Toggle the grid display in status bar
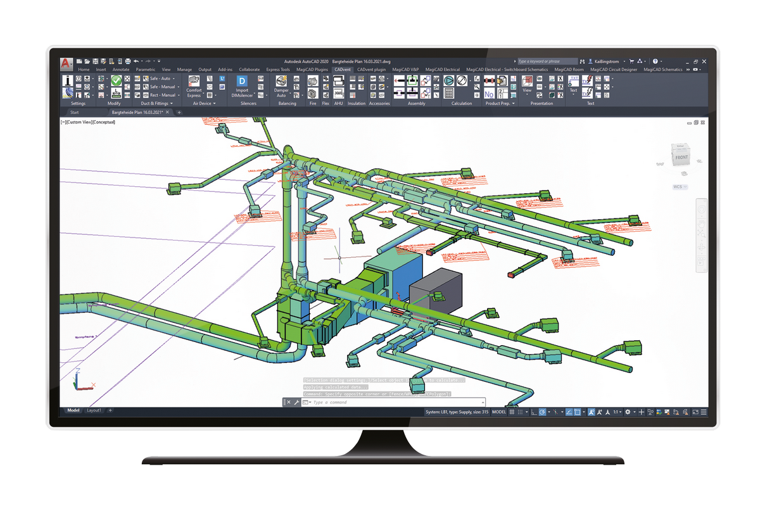The image size is (760, 532). point(512,412)
